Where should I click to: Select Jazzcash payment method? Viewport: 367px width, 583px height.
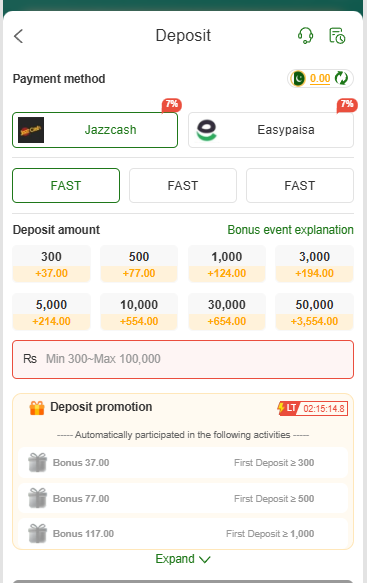(95, 130)
